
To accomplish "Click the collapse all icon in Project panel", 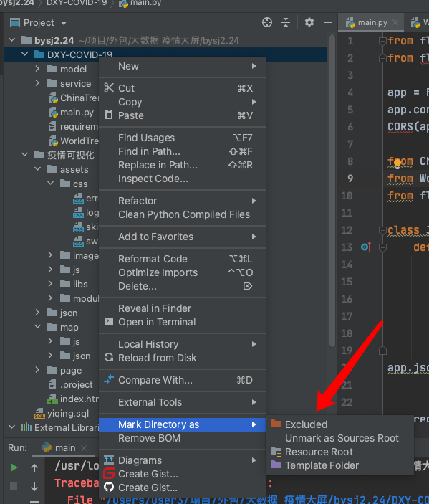I will click(286, 22).
